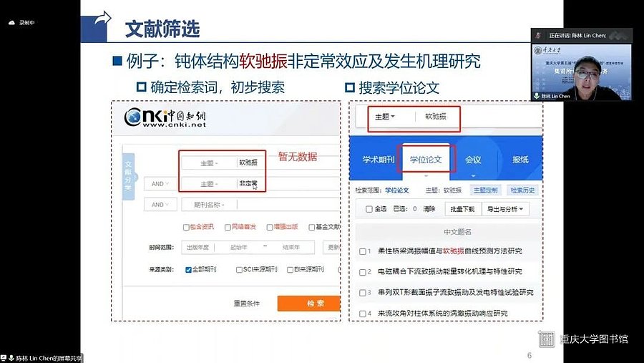Open result 柔性桥梁涡振幅值与软驰振曲线预测方法研究
The image size is (644, 363).
[450, 251]
